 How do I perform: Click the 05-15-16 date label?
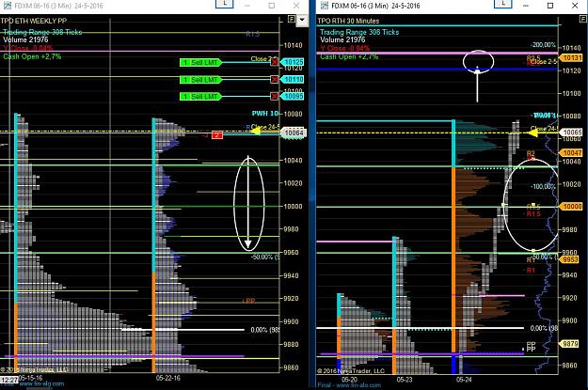coord(30,378)
